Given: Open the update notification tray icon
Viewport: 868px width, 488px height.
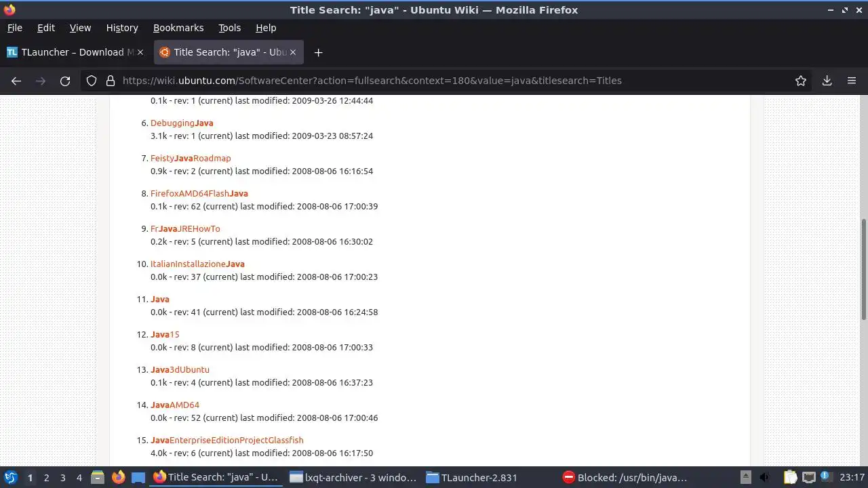Looking at the screenshot, I should pos(826,477).
